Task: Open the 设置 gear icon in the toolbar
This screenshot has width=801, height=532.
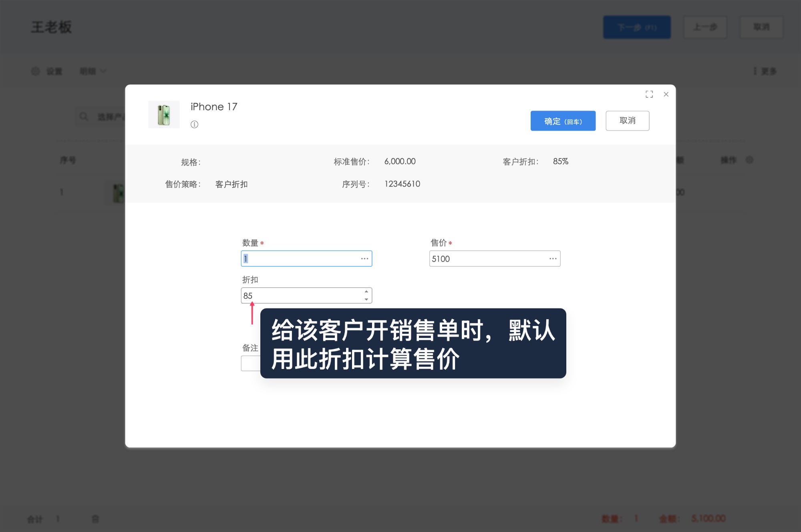Action: [36, 71]
